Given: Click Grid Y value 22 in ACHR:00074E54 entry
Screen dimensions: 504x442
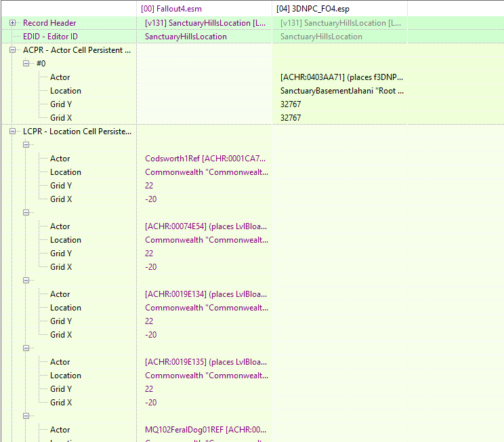Looking at the screenshot, I should pyautogui.click(x=149, y=253).
